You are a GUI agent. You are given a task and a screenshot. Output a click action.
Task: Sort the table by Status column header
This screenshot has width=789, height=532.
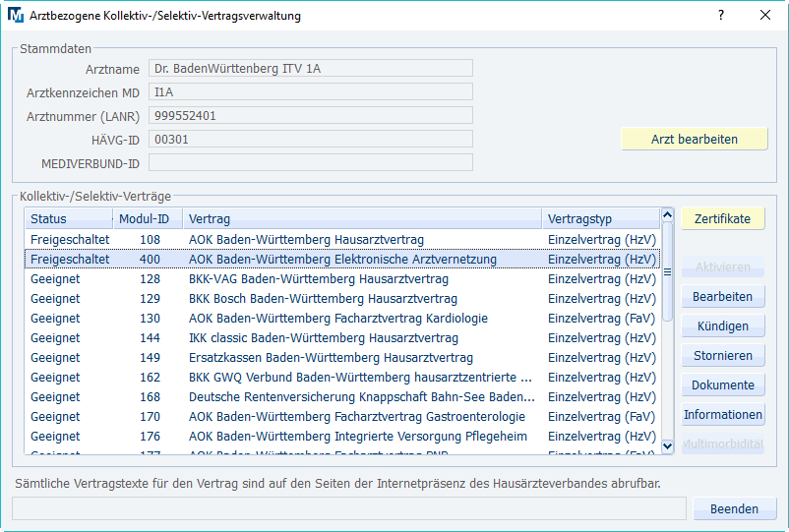pos(69,218)
